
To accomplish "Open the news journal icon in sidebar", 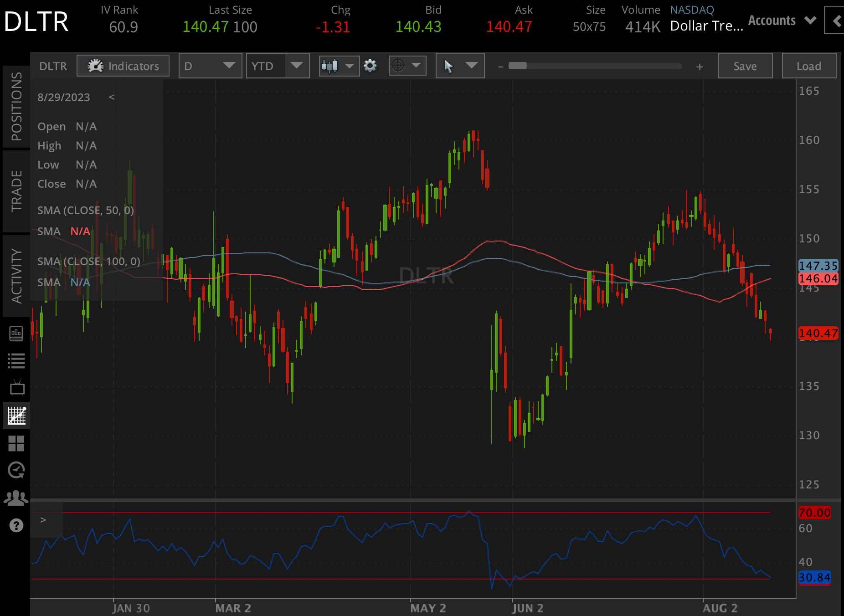I will (16, 334).
